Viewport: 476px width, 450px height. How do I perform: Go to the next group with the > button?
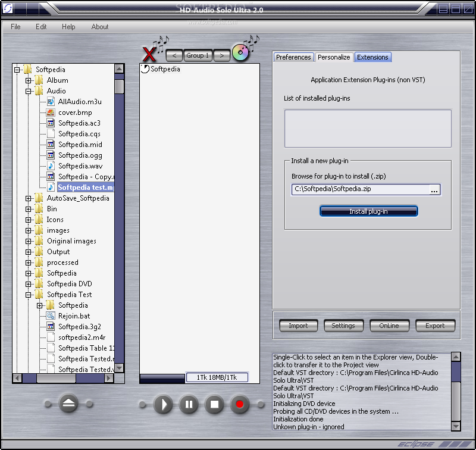click(221, 55)
